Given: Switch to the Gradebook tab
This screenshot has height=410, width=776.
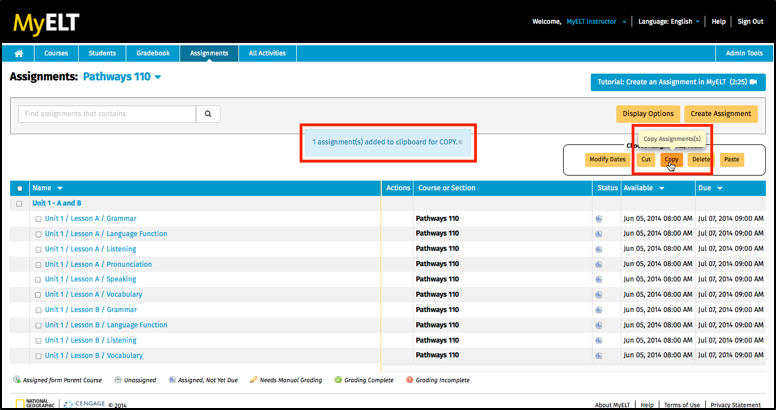Looking at the screenshot, I should point(153,53).
